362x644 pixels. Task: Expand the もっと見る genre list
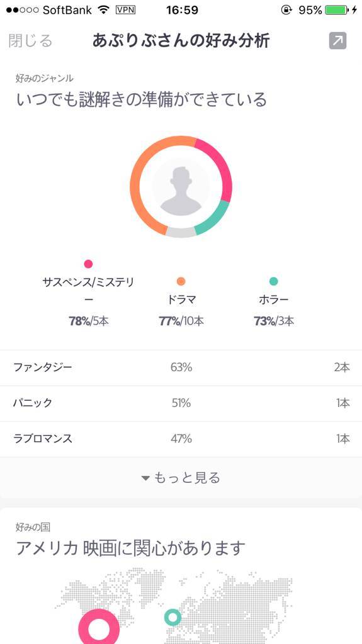coord(181,478)
